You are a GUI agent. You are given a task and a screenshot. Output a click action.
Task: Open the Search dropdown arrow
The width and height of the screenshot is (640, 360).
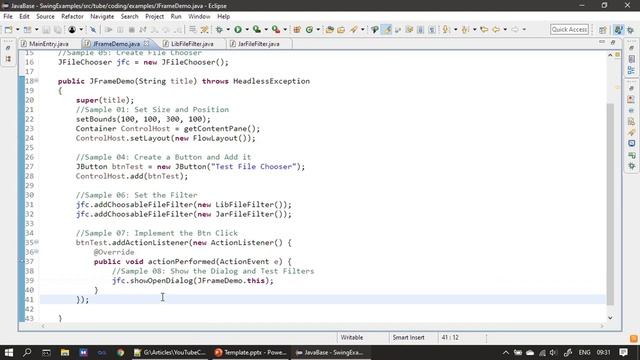362,29
